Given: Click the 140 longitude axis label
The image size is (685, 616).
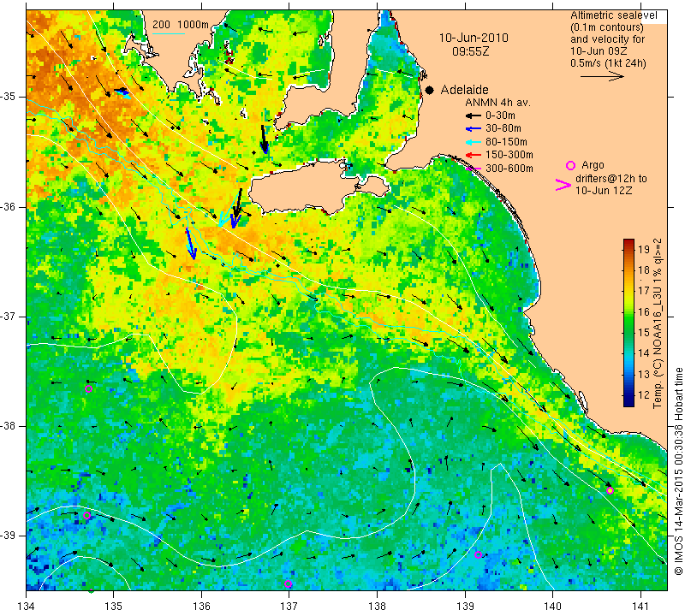Looking at the screenshot, I should pos(552,607).
